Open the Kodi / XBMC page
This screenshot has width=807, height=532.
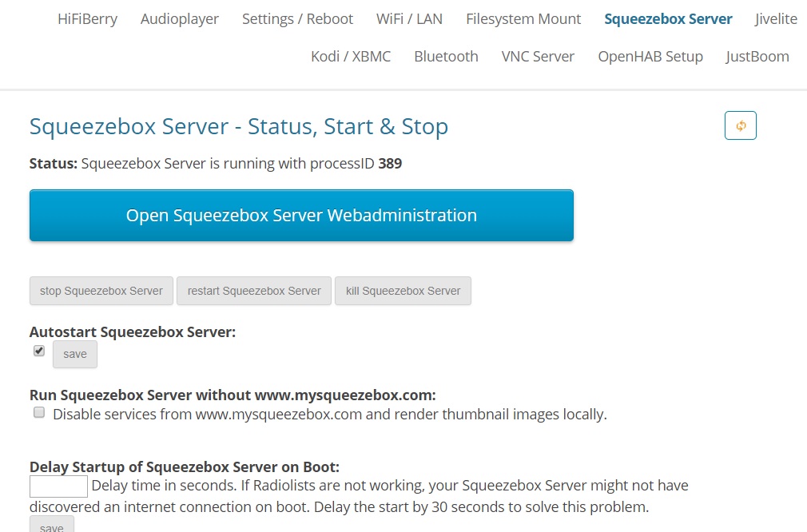point(351,57)
